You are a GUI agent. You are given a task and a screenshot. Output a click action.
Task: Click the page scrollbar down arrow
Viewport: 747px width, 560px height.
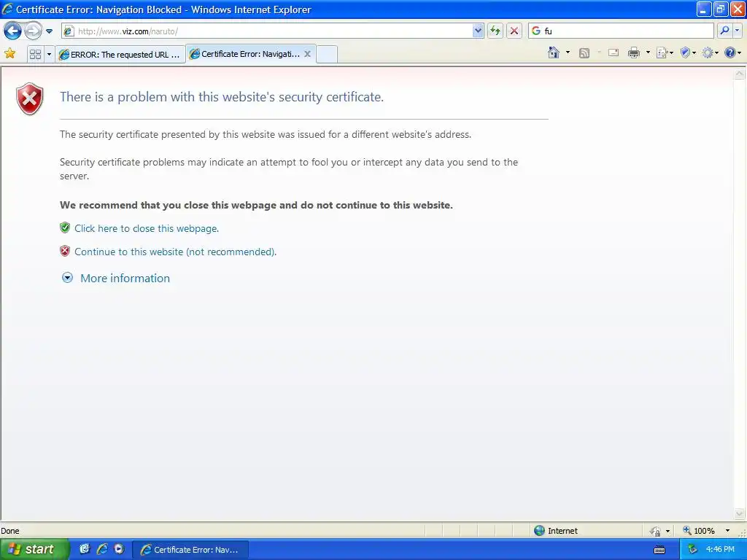(x=740, y=514)
